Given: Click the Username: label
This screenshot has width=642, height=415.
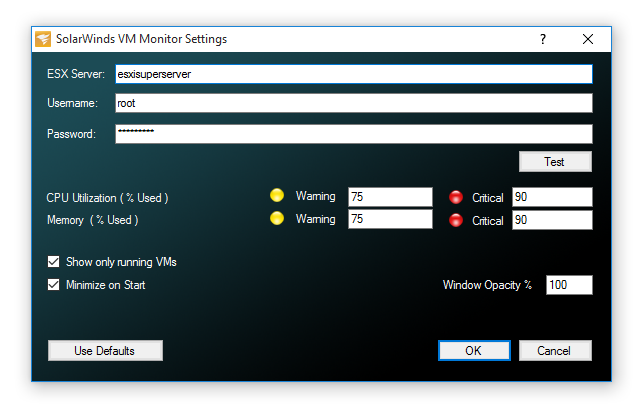Looking at the screenshot, I should (x=72, y=103).
